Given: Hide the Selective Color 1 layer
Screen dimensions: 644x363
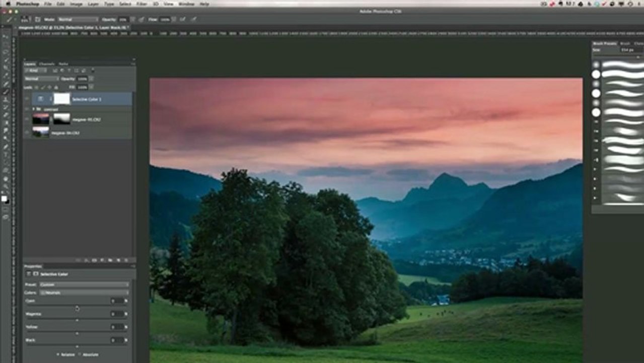Looking at the screenshot, I should point(27,99).
